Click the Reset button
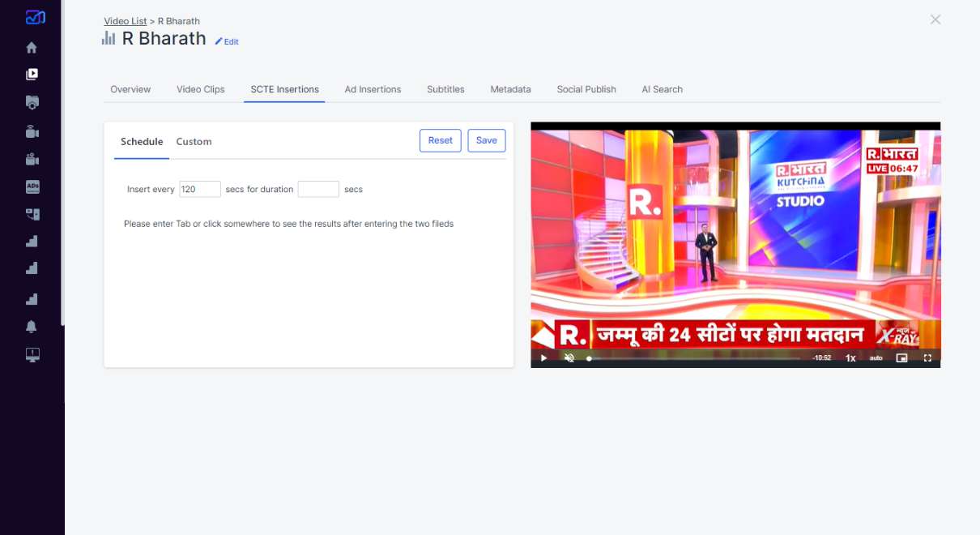Viewport: 980px width, 535px height. click(440, 140)
